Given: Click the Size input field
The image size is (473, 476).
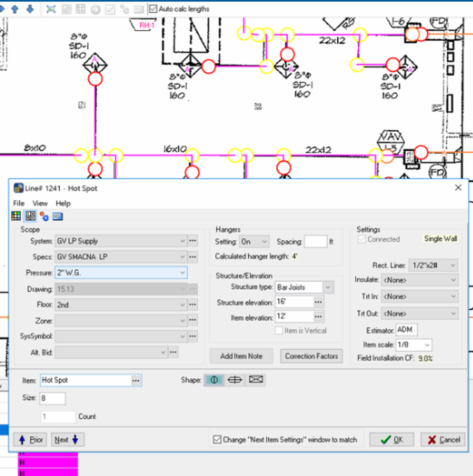Looking at the screenshot, I should [x=52, y=398].
